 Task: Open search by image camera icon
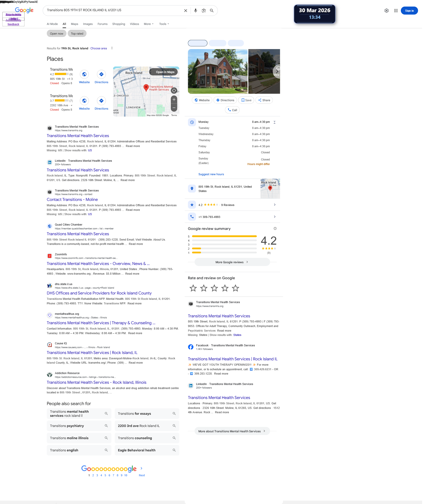pyautogui.click(x=204, y=11)
